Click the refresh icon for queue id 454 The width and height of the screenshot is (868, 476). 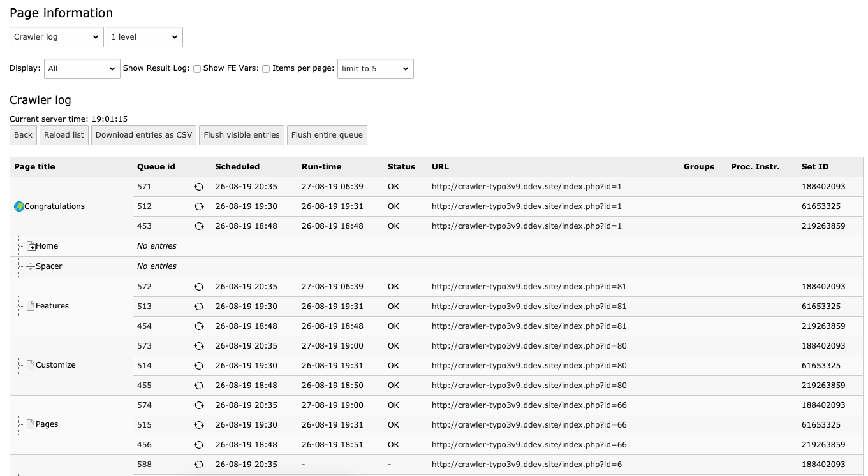[x=199, y=326]
